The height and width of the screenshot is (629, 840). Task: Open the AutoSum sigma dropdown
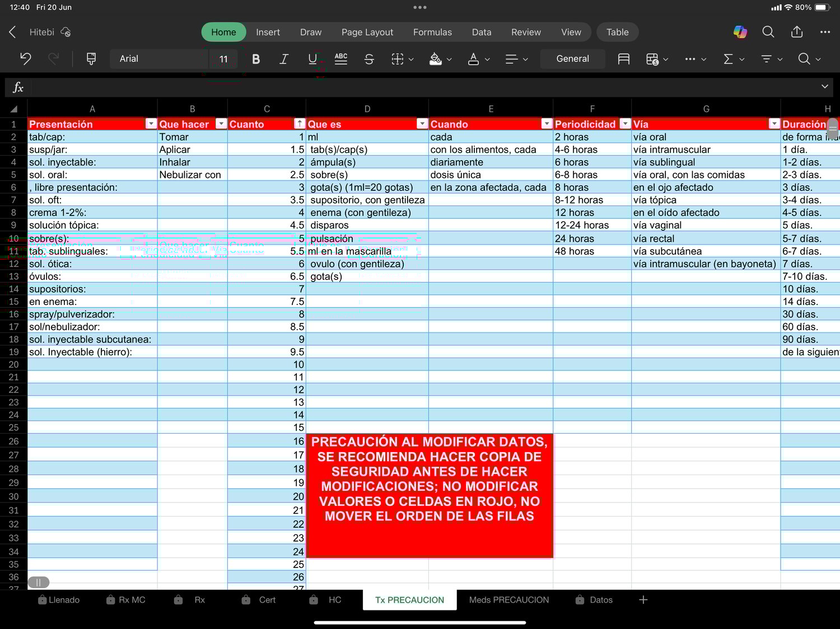point(734,59)
